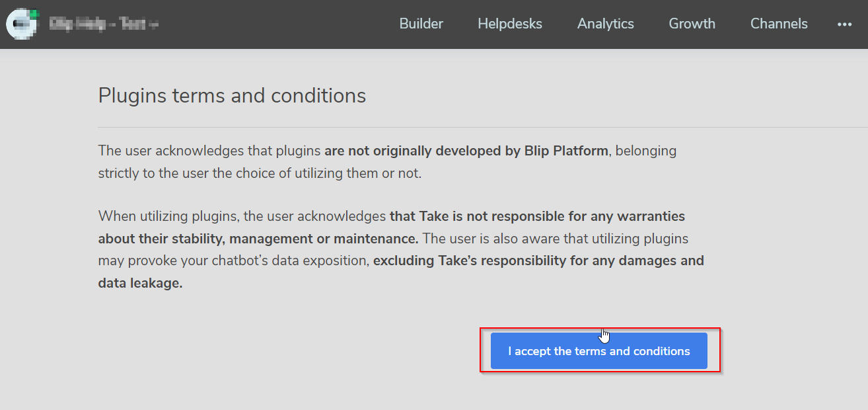The width and height of the screenshot is (868, 410).
Task: Click the bold "data leakage." text
Action: click(x=140, y=283)
